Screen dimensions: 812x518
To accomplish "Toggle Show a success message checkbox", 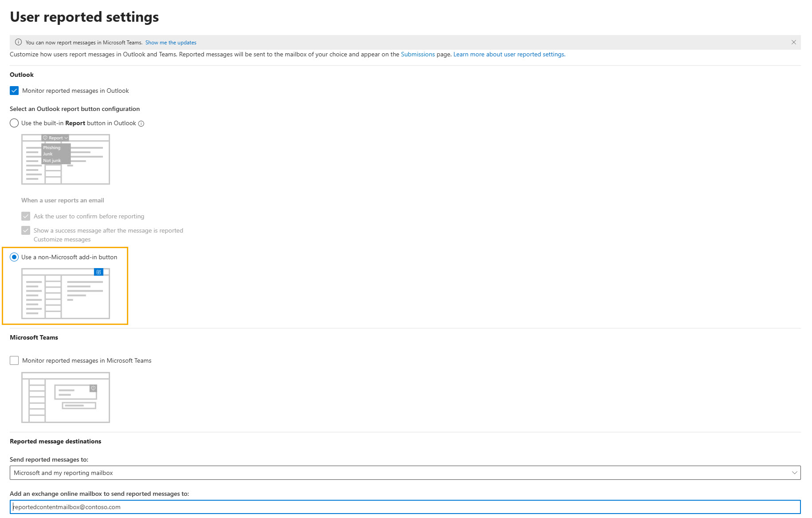I will click(x=26, y=230).
